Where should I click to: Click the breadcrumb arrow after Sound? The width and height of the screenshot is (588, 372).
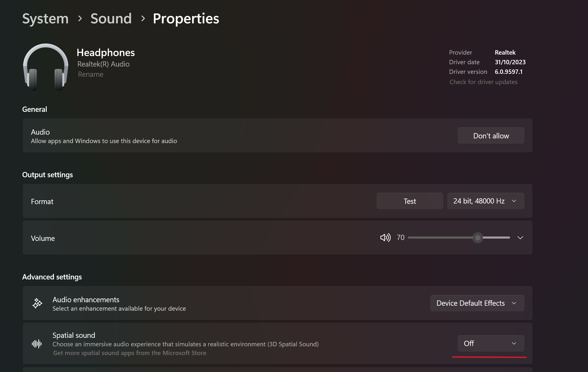(x=143, y=19)
